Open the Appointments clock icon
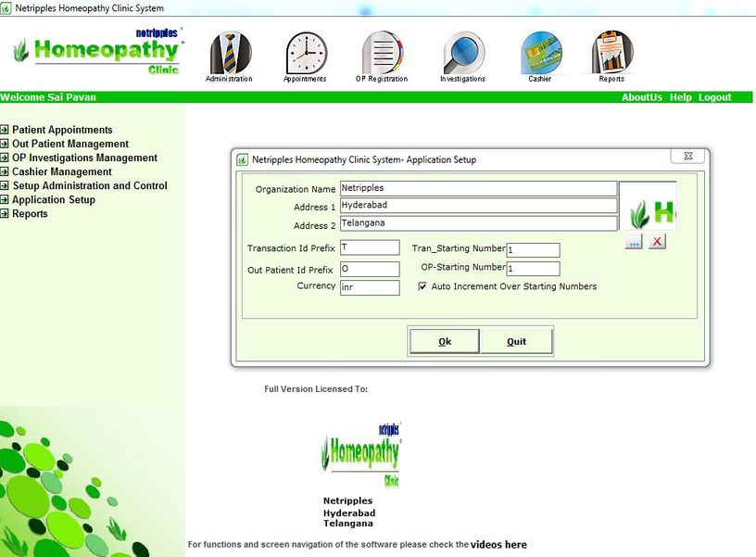Viewport: 756px width, 557px height. coord(305,57)
